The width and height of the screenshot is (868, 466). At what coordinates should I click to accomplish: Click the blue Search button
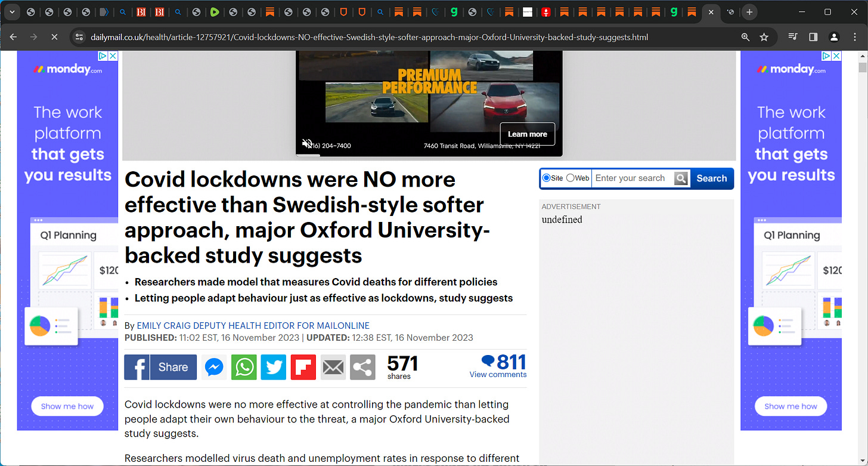click(x=711, y=178)
